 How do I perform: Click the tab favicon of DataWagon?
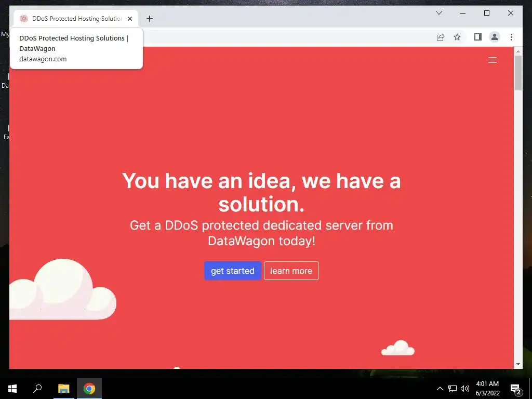(x=23, y=19)
